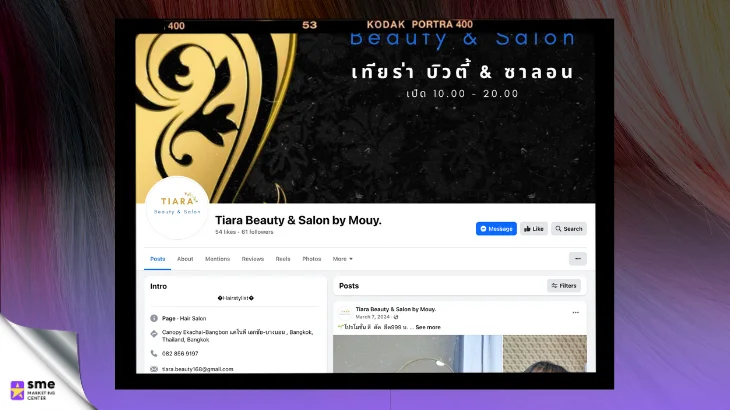Image resolution: width=730 pixels, height=410 pixels.
Task: Click the info icon next to Page · Hair Salon
Action: pos(154,318)
